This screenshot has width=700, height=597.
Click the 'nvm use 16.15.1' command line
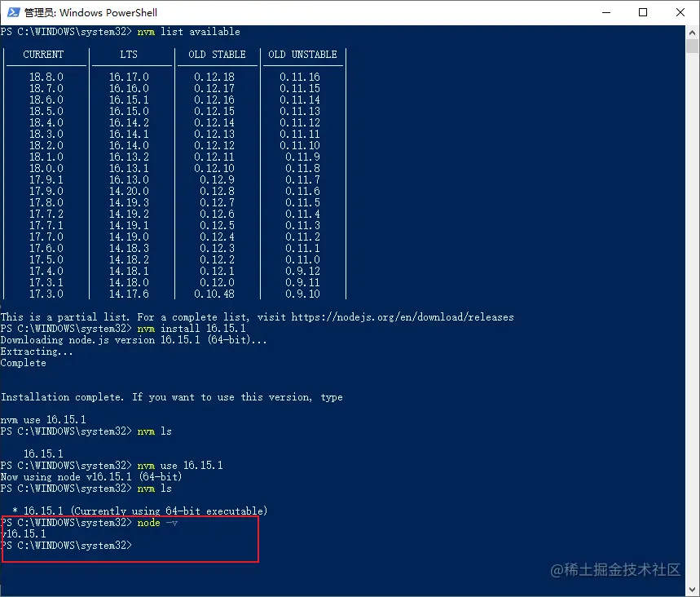pyautogui.click(x=180, y=466)
